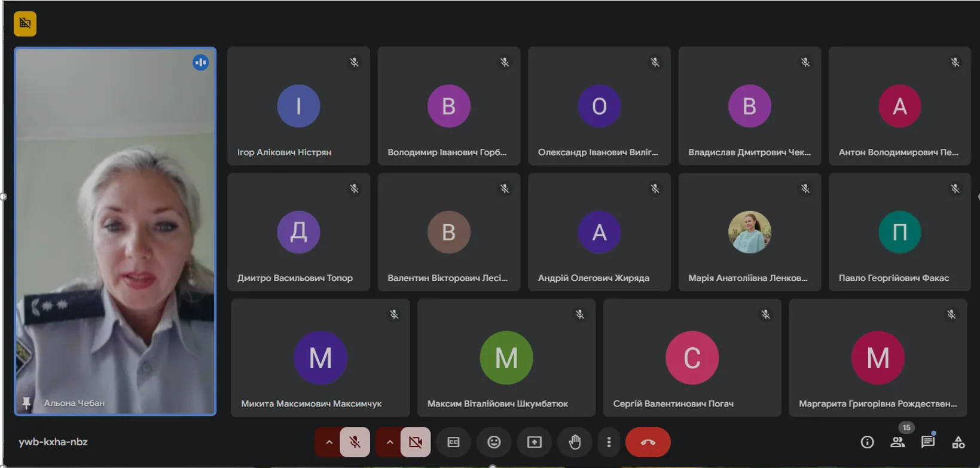Image resolution: width=980 pixels, height=468 pixels.
Task: Open the more options three-dot menu
Action: 609,442
